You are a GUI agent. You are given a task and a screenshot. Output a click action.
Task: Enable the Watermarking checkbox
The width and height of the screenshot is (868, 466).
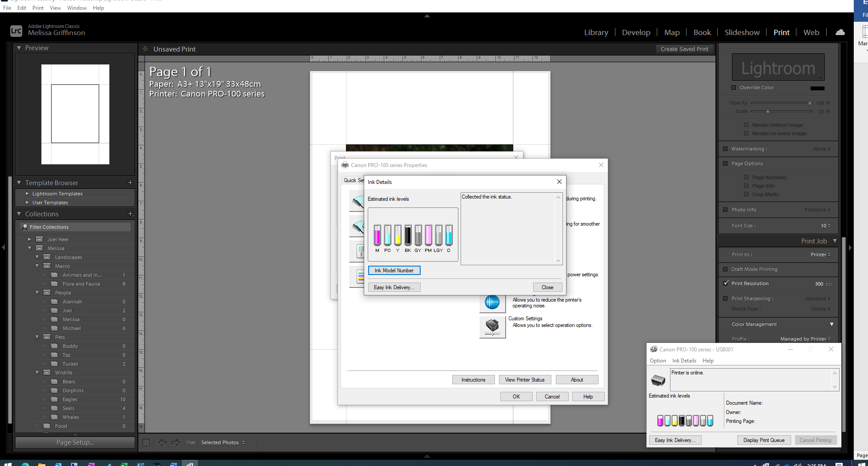click(x=725, y=149)
